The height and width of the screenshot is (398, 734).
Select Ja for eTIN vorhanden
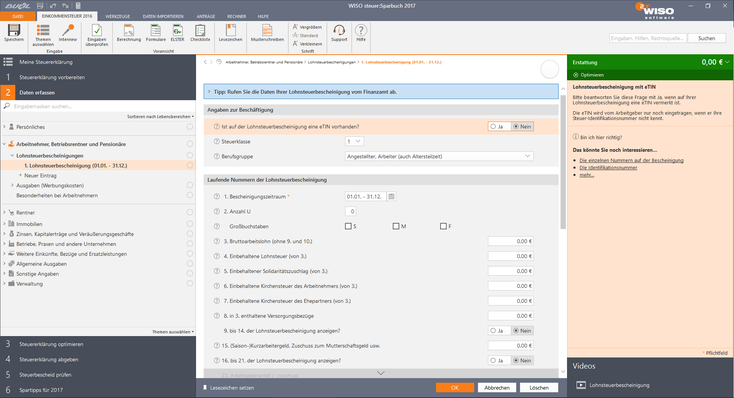click(497, 126)
